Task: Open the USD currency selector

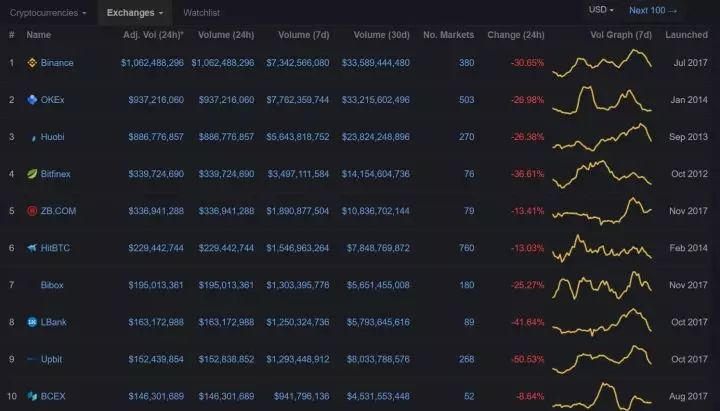Action: click(x=601, y=10)
